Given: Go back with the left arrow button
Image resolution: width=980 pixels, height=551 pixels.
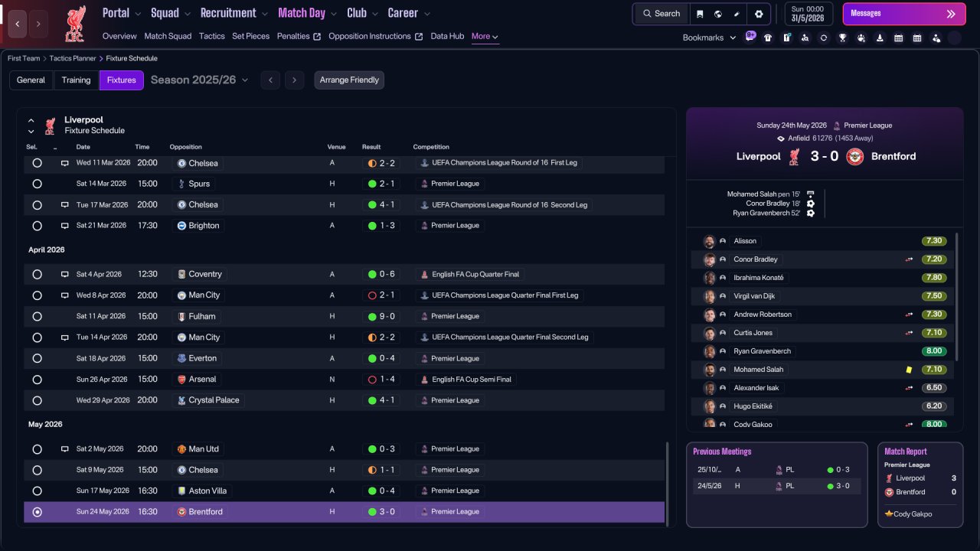Looking at the screenshot, I should pos(17,24).
